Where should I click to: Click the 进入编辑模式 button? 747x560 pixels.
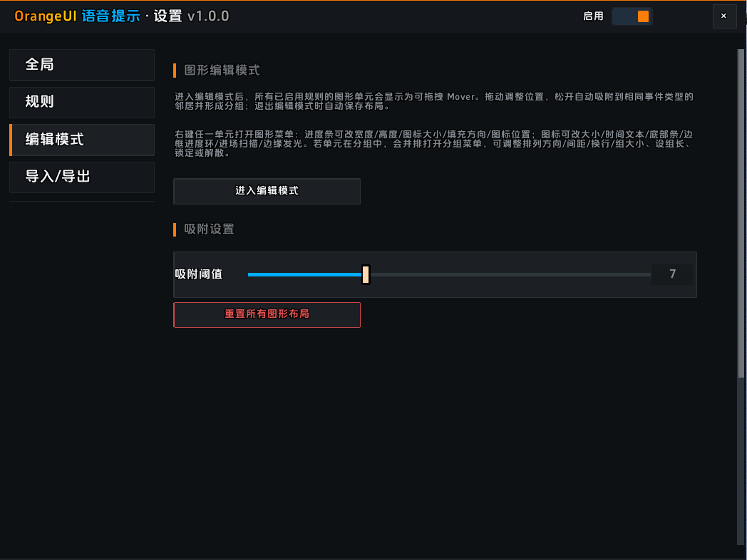click(267, 191)
